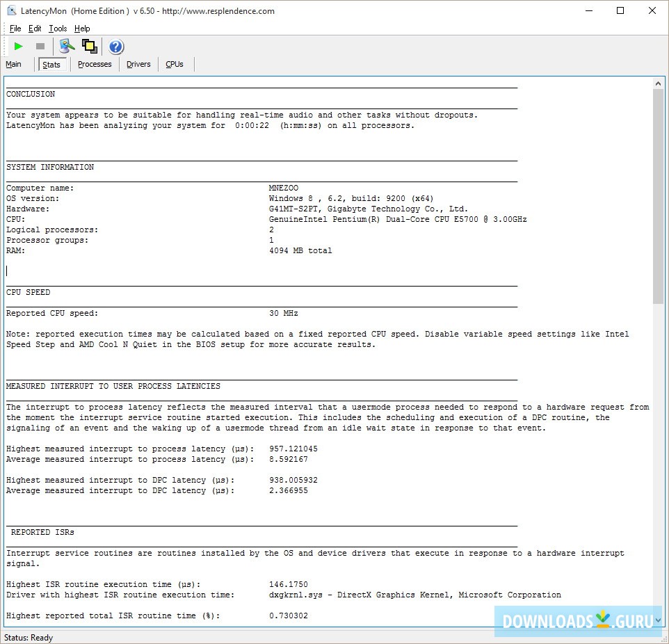The image size is (669, 644).
Task: Click the Processor groups label
Action: pyautogui.click(x=47, y=240)
